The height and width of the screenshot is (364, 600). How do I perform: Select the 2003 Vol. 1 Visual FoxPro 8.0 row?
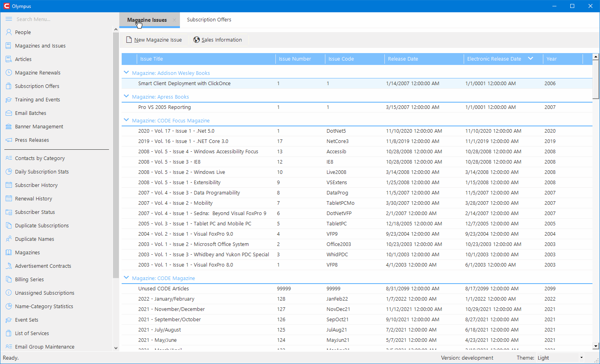coord(357,265)
